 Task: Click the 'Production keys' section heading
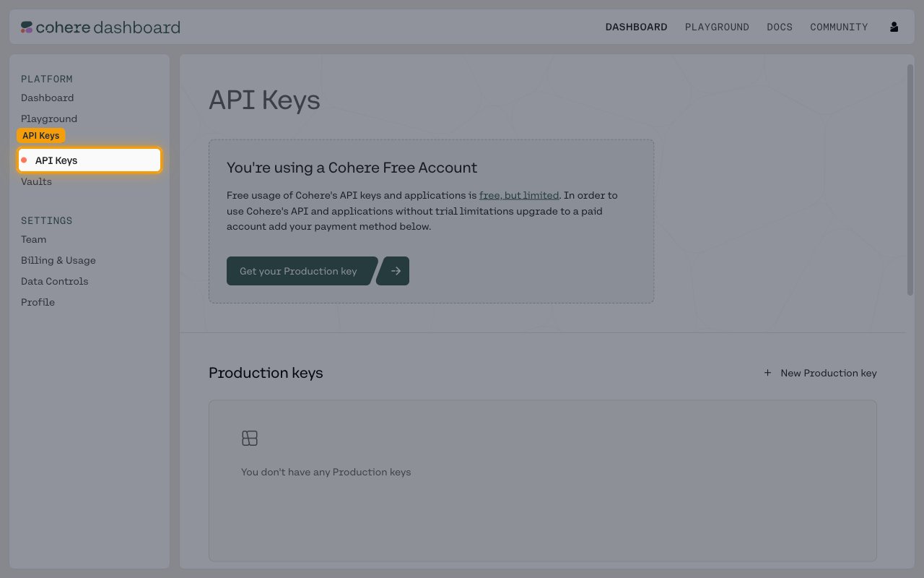point(266,373)
